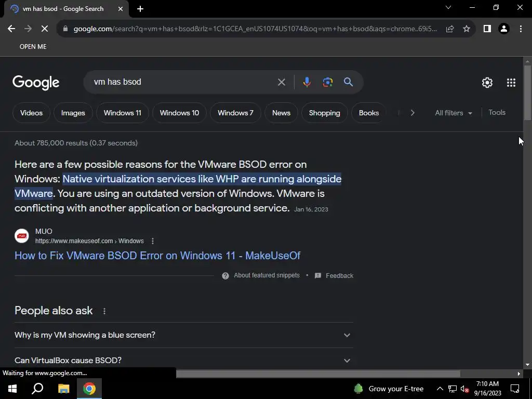Screen dimensions: 532x399
Task: Open File Explorer from the taskbar
Action: [63, 389]
